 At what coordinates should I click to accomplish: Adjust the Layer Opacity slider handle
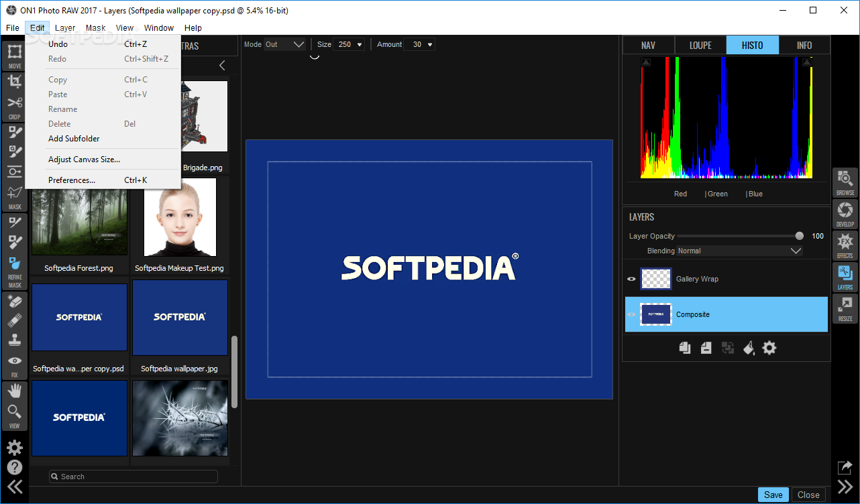799,236
